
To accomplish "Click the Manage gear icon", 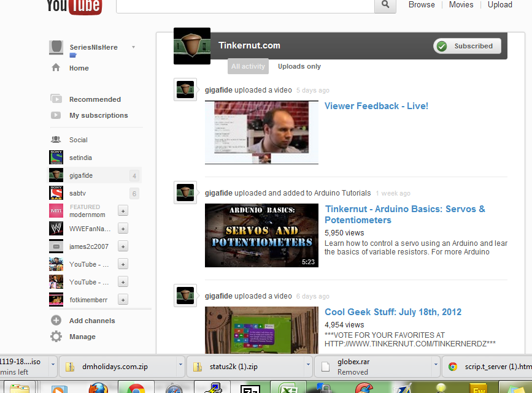I will (56, 337).
